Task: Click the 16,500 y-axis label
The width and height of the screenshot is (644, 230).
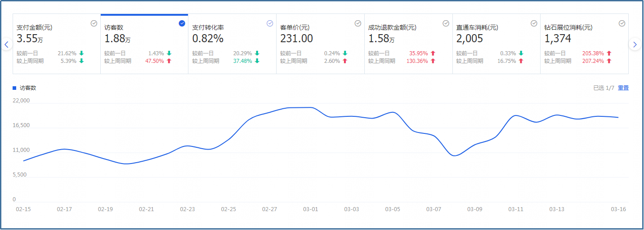Action: 21,125
